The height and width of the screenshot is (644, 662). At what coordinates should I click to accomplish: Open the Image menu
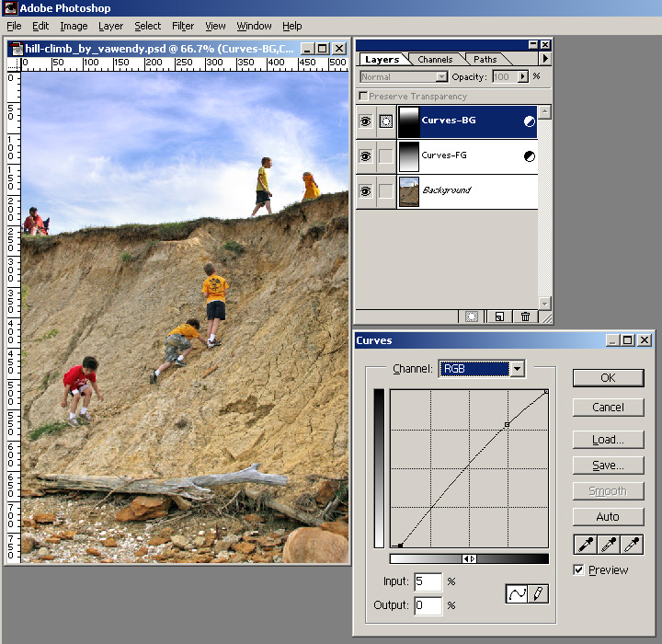74,26
